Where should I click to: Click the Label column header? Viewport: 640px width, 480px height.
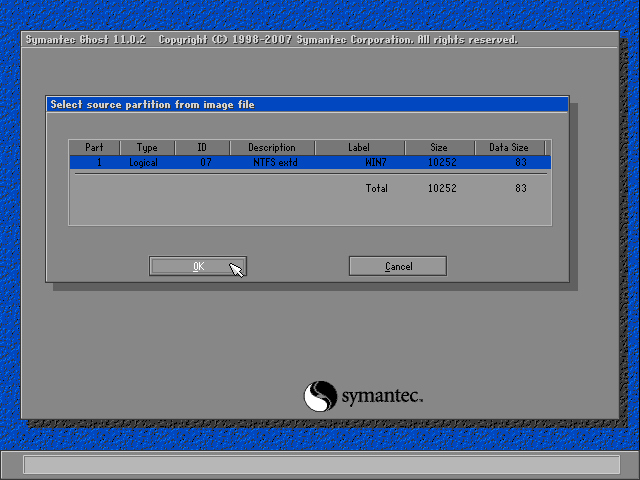point(360,147)
